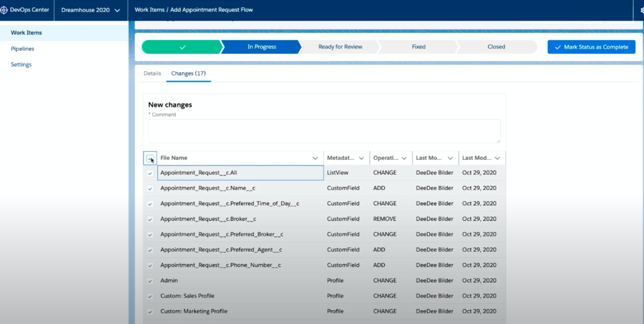
Task: Switch to the Changes (17) tab
Action: (189, 74)
